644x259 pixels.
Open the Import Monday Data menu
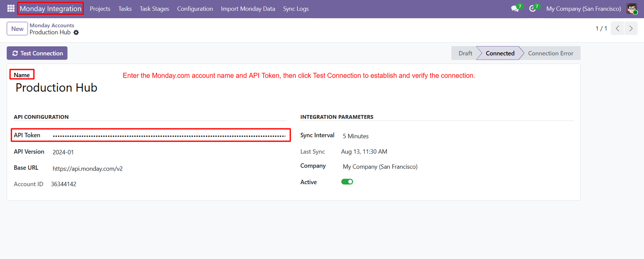(x=248, y=8)
